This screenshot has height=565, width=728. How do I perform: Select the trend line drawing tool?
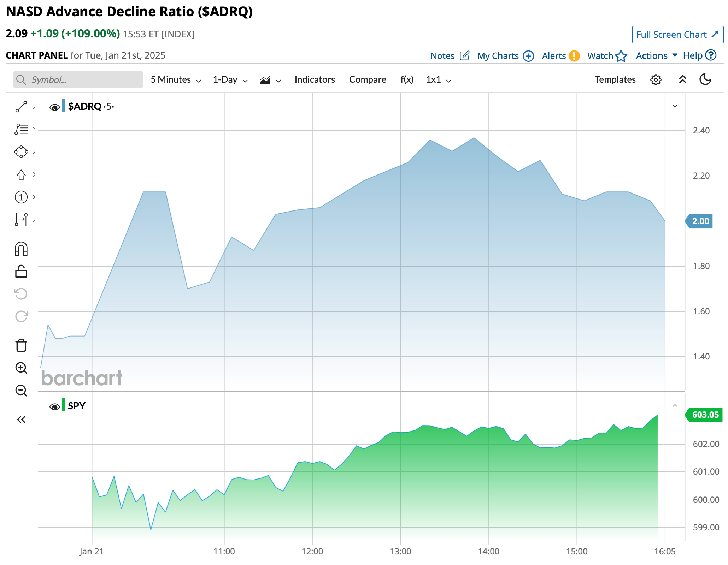pos(21,107)
